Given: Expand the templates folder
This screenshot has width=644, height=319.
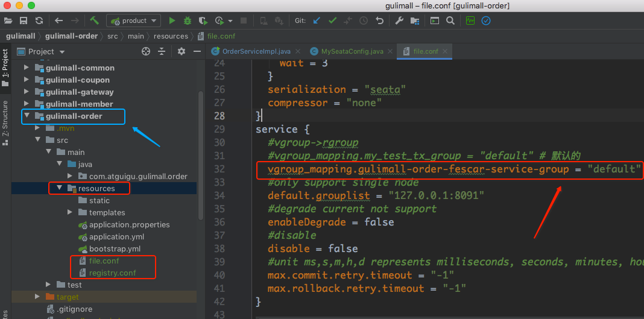Looking at the screenshot, I should pos(70,212).
